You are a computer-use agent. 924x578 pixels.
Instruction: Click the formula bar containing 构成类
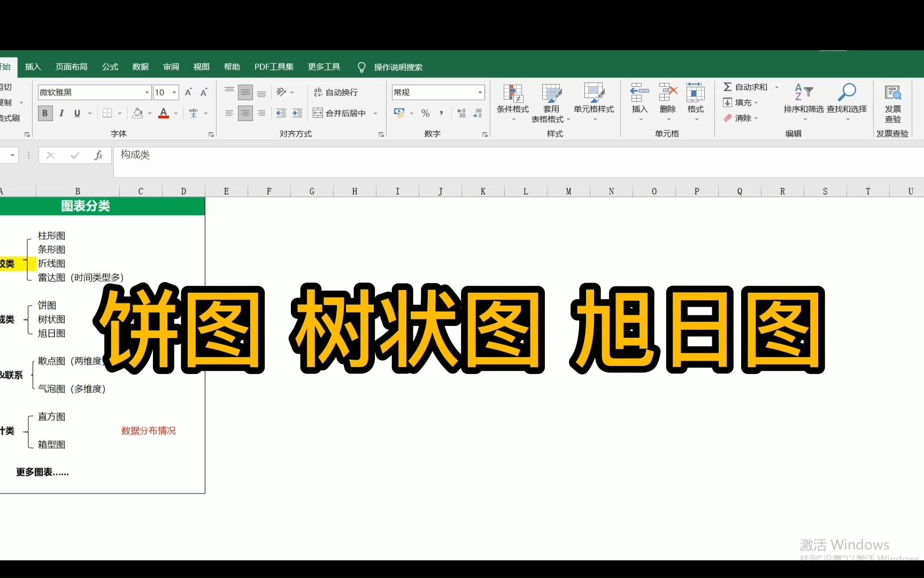[x=519, y=162]
